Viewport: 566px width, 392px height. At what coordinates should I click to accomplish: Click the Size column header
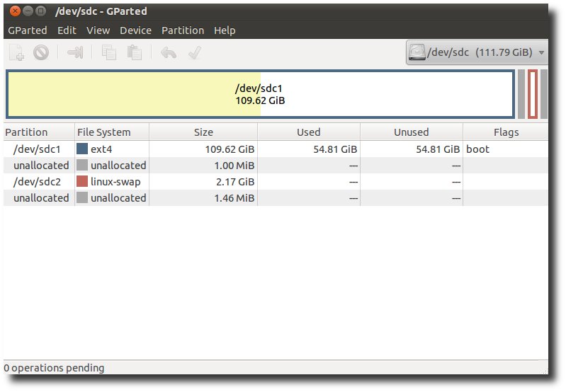[x=203, y=132]
